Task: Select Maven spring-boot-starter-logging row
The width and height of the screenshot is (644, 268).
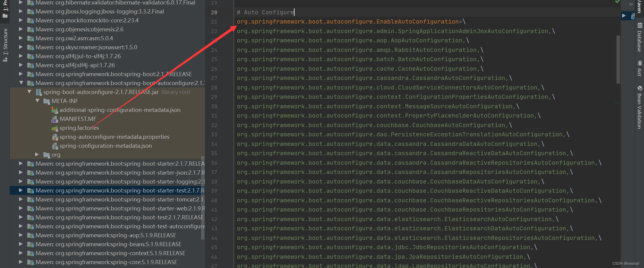Action: pos(107,181)
